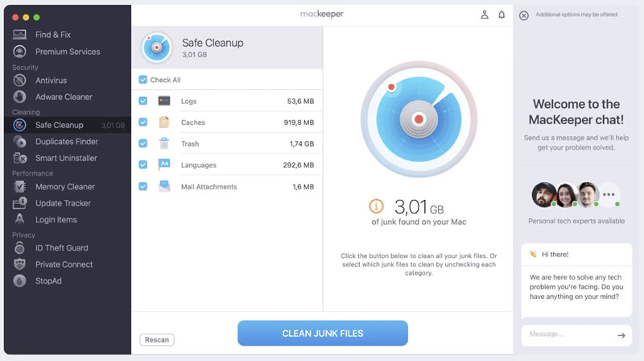Image resolution: width=644 pixels, height=361 pixels.
Task: Click the Trash bin icon
Action: [164, 143]
